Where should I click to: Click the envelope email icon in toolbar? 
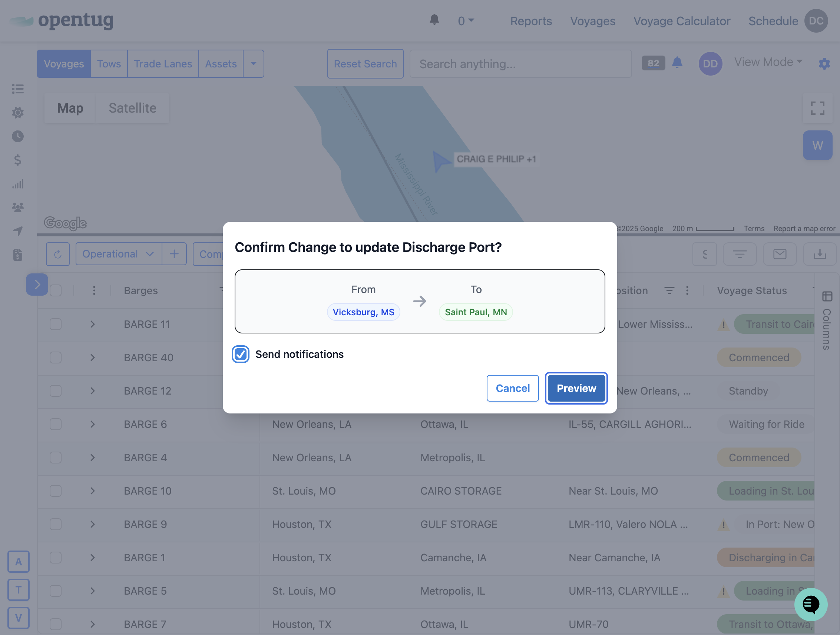[780, 254]
